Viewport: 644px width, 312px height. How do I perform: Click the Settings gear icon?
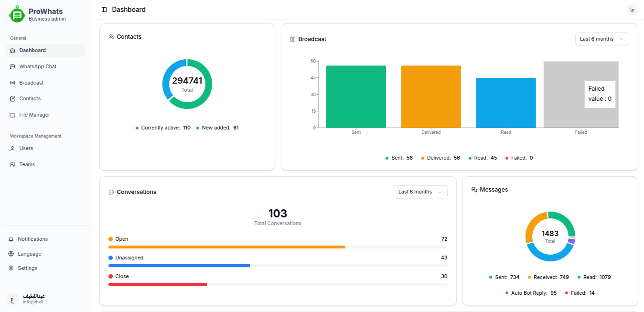(x=11, y=269)
